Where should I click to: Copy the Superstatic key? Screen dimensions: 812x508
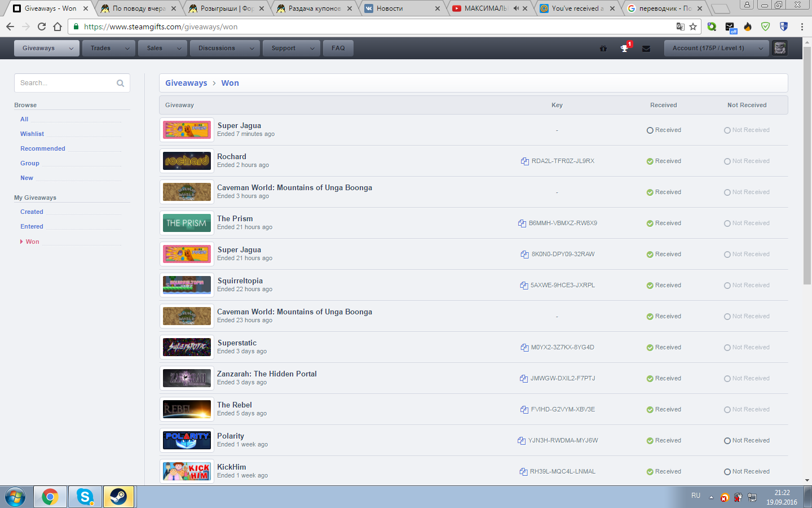[x=524, y=348]
